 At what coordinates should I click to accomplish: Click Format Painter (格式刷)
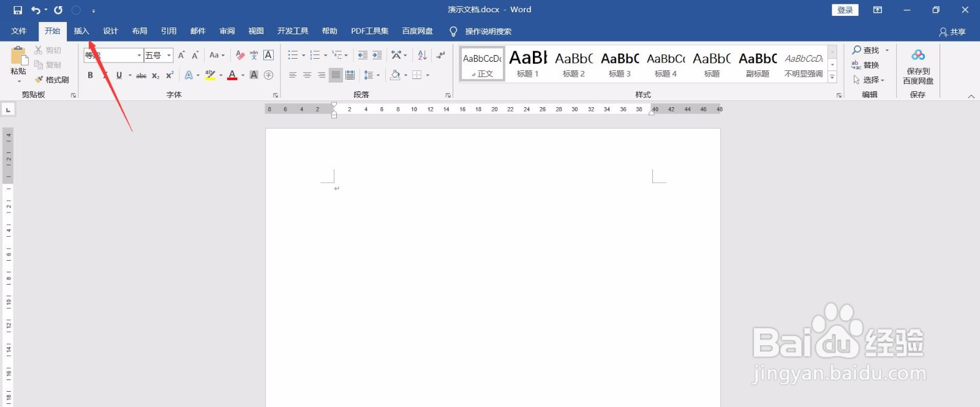tap(52, 80)
